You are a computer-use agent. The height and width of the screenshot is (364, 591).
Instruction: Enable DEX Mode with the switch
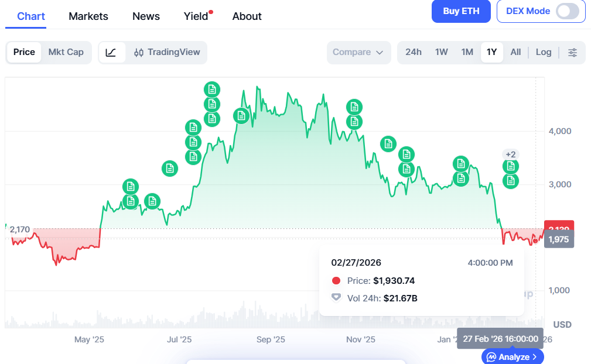pyautogui.click(x=567, y=11)
